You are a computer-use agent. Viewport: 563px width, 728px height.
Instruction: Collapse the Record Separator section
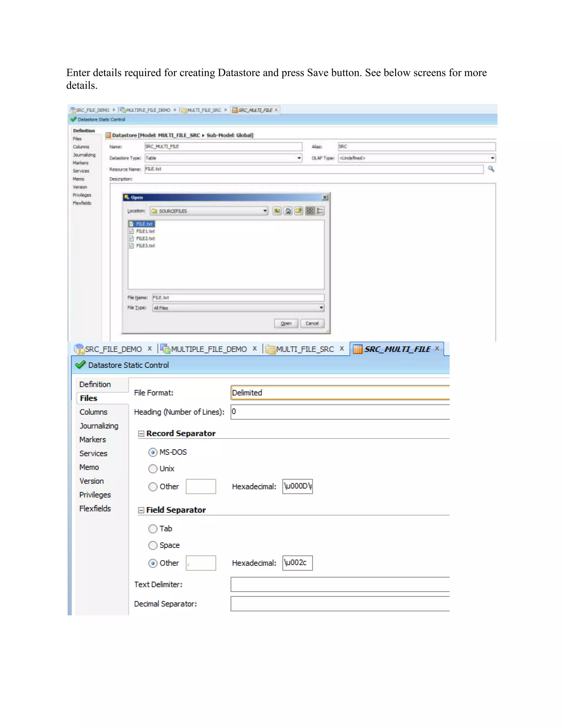141,434
